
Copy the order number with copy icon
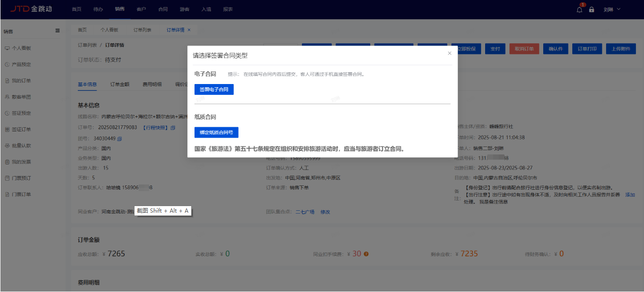pos(173,128)
